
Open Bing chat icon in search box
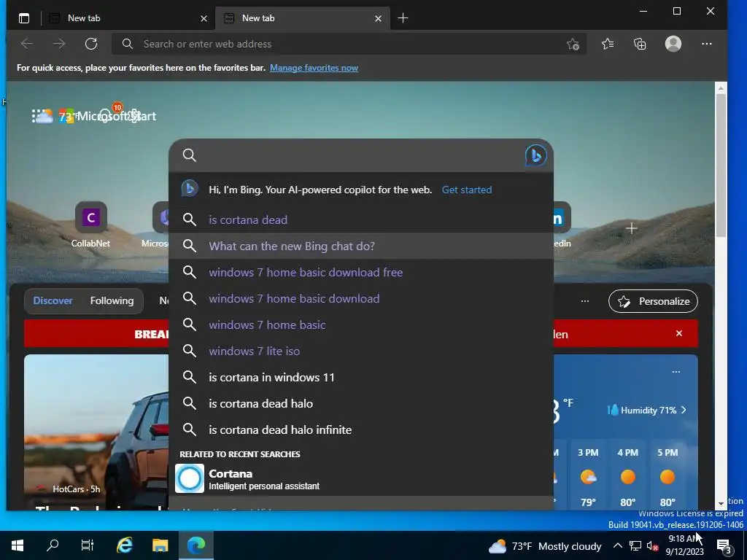coord(535,155)
